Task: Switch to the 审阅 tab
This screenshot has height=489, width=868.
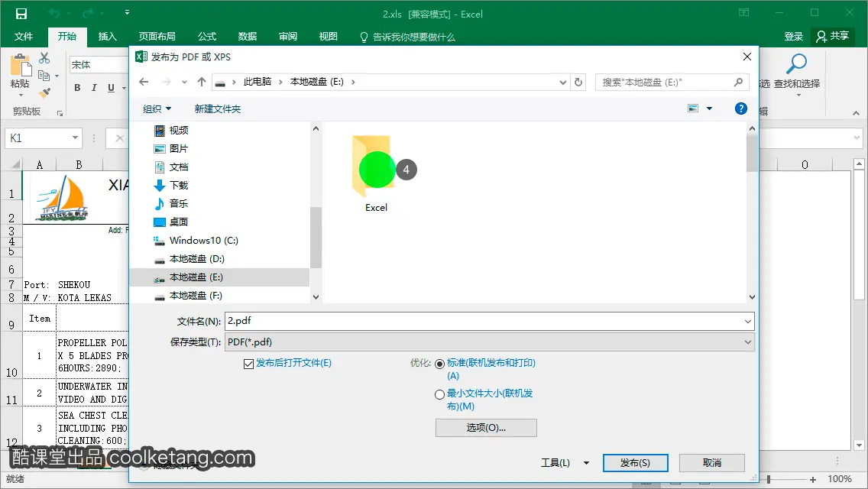Action: coord(288,37)
